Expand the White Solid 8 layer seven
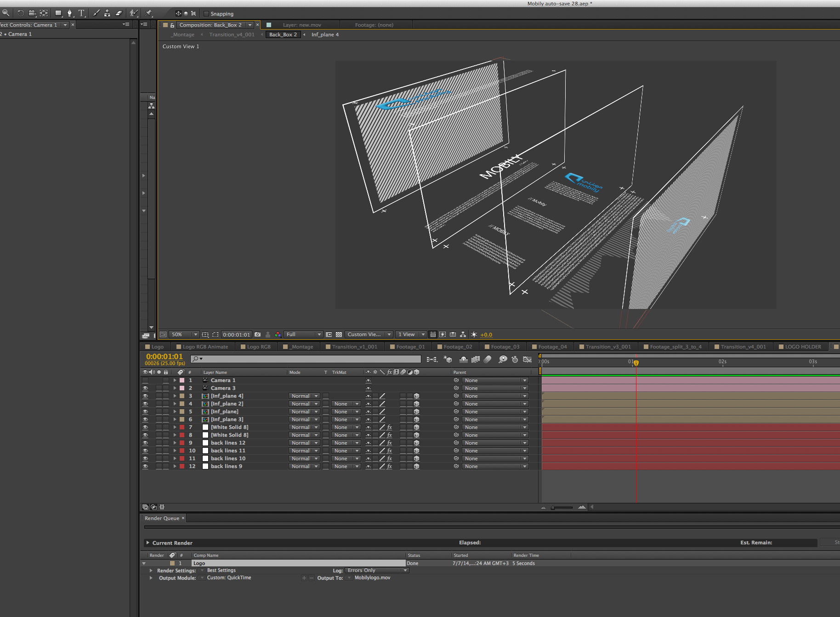Viewport: 840px width, 617px height. tap(175, 427)
